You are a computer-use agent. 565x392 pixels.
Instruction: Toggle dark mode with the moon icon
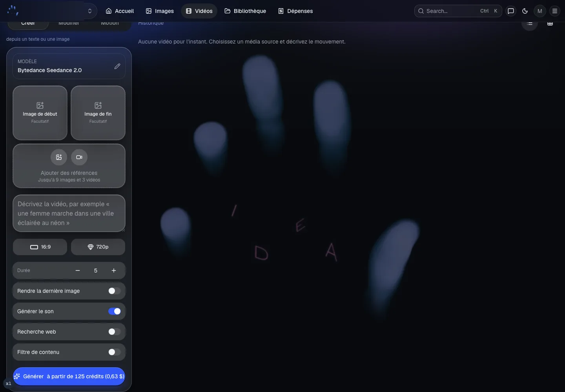[525, 11]
